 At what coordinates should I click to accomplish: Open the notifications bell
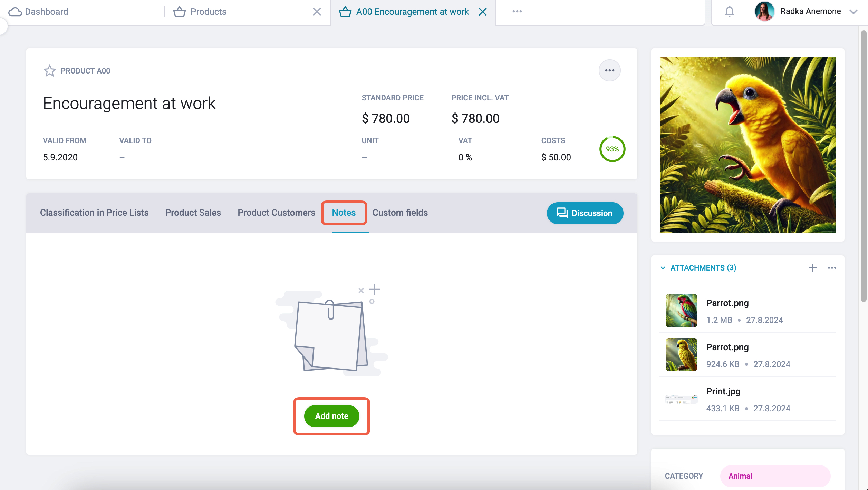click(730, 11)
